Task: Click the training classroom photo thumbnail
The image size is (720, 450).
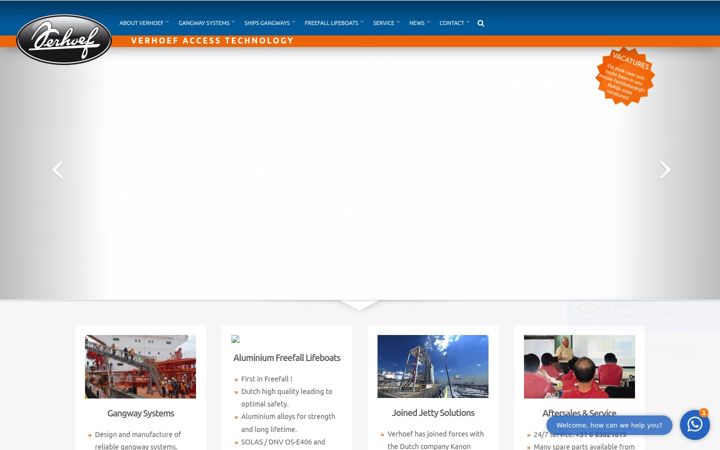Action: click(x=579, y=366)
